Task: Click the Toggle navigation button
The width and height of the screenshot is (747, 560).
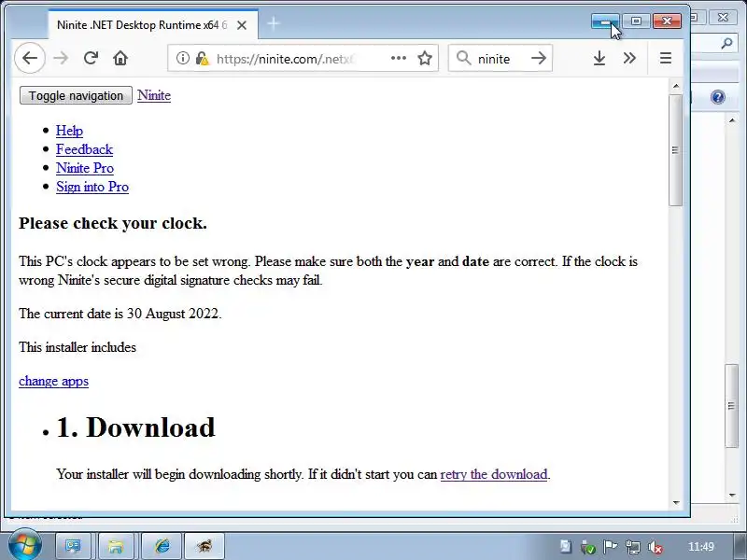Action: (76, 95)
